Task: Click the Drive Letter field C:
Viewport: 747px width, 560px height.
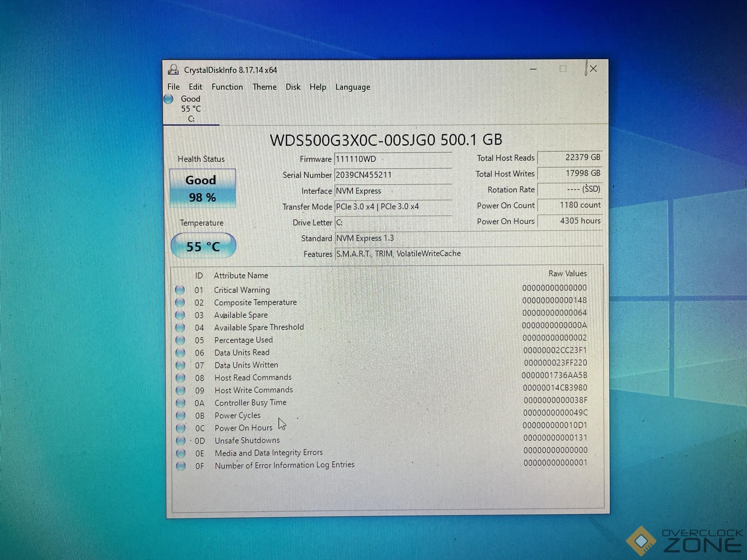Action: 393,222
